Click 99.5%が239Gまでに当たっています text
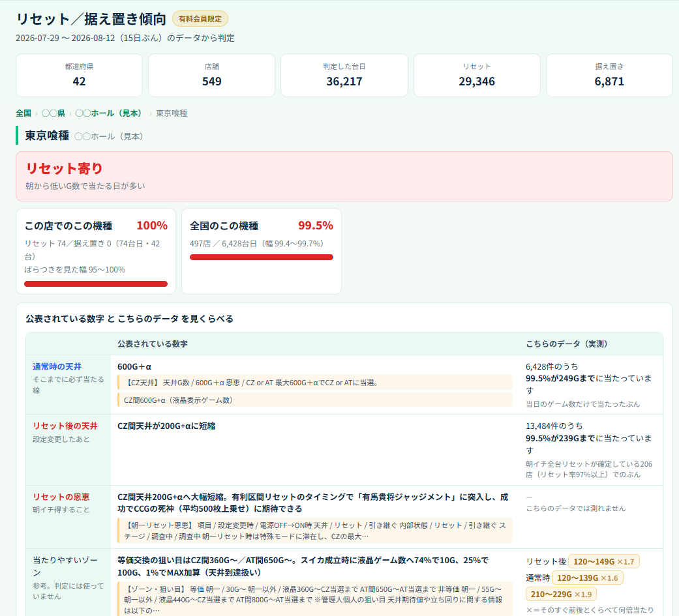Viewport: 679px width, 616px height. coord(588,444)
